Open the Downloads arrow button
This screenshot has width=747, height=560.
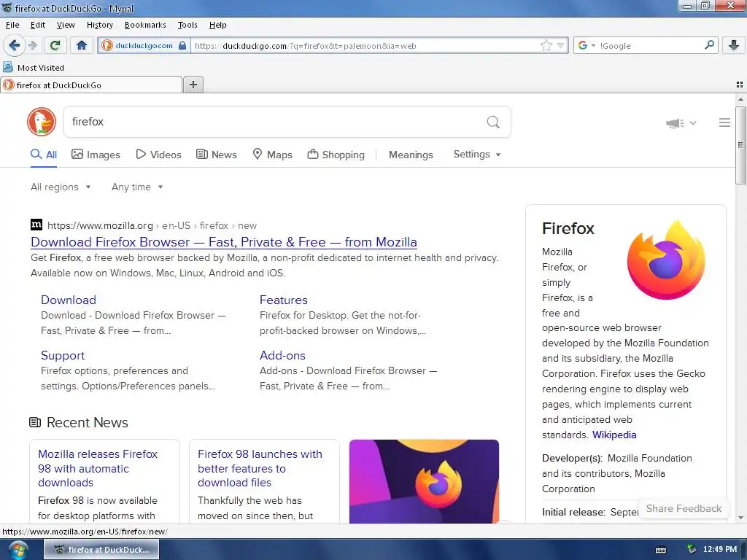734,45
